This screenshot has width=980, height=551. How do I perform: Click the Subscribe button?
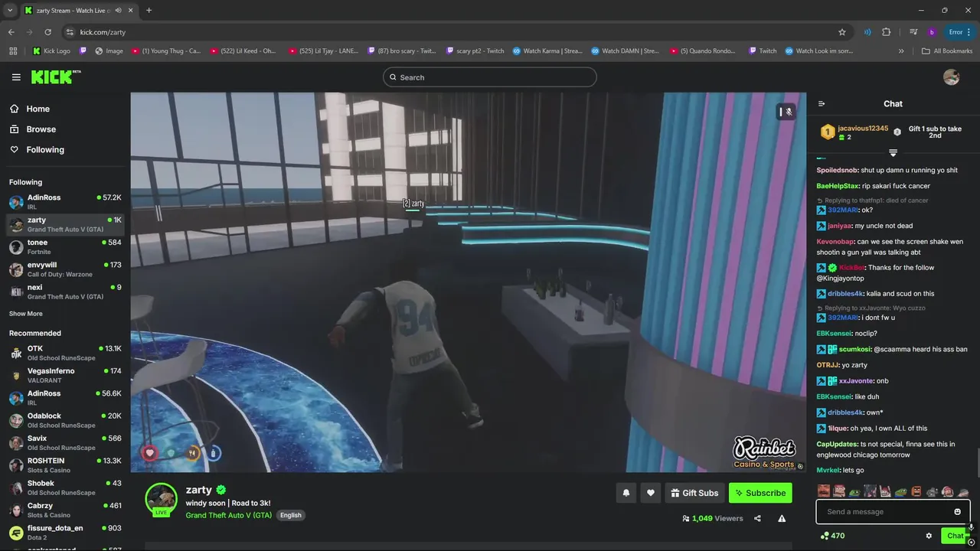coord(760,493)
